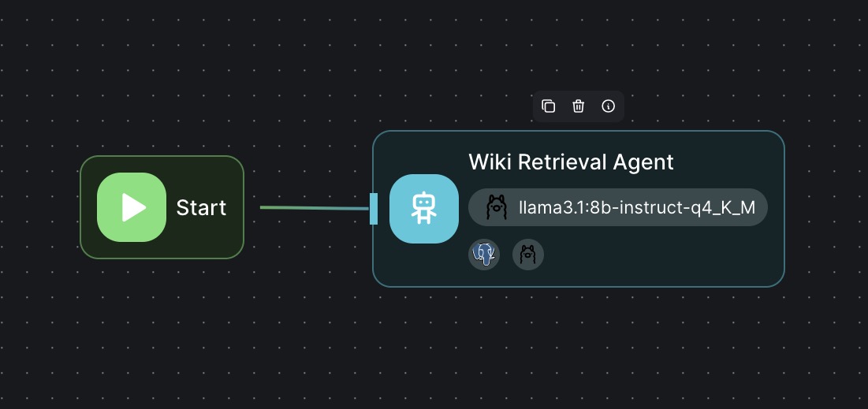Select the Start label text

tap(201, 207)
